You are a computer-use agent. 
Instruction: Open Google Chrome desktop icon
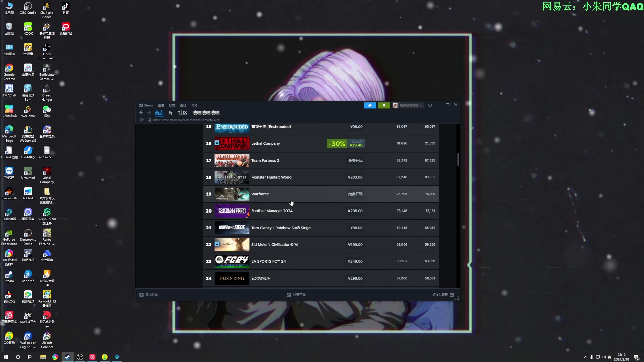click(9, 72)
